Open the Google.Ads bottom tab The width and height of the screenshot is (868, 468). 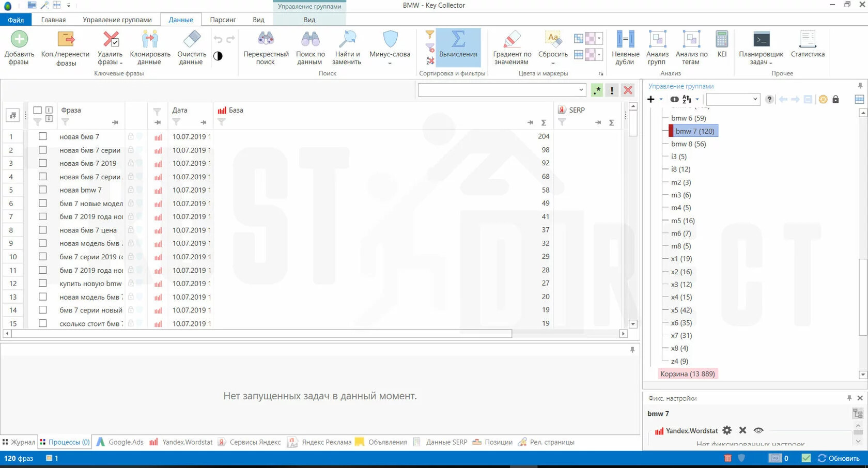tap(120, 442)
